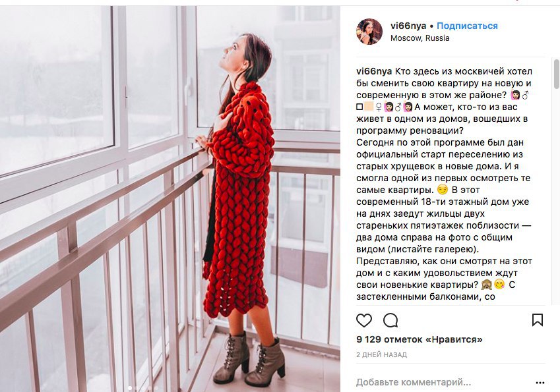Select the first gallery indicator dot
This screenshot has width=560, height=392.
pos(130,388)
